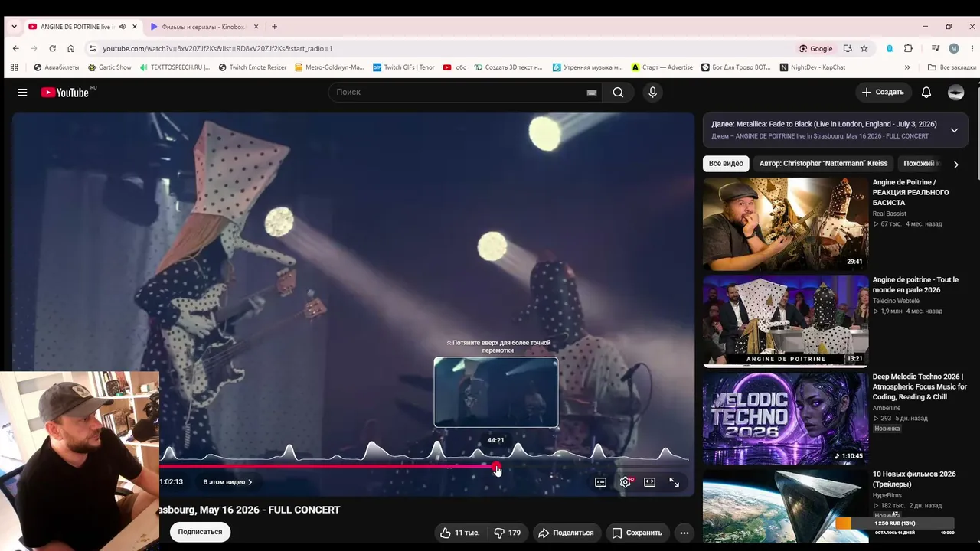
Task: Open the Tout le monde en parle thumbnail
Action: (x=786, y=321)
